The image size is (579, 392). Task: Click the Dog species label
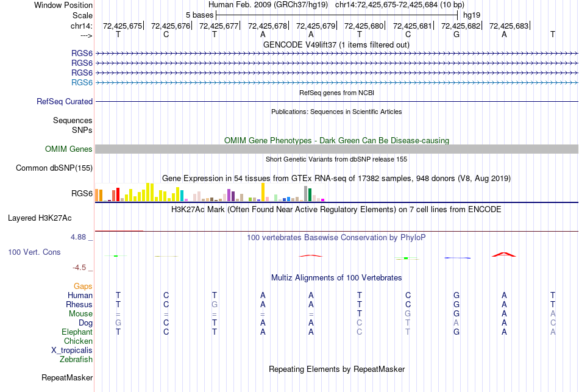tap(85, 323)
